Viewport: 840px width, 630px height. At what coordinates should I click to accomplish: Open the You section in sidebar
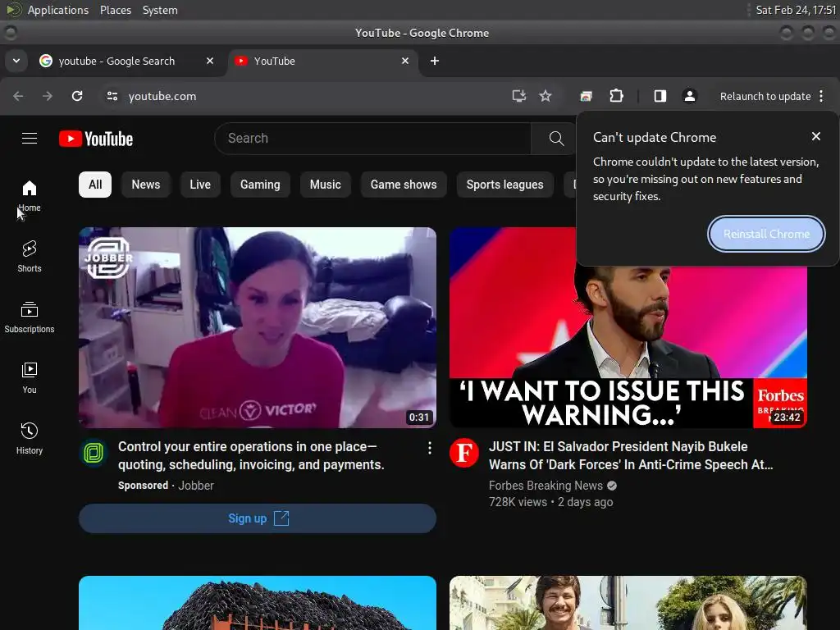click(30, 378)
